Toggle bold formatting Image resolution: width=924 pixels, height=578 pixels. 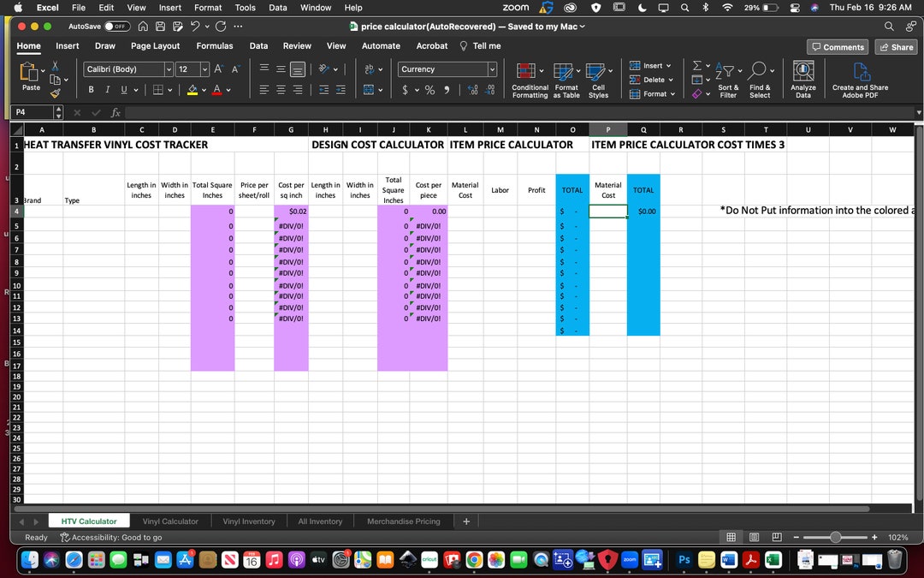point(92,89)
